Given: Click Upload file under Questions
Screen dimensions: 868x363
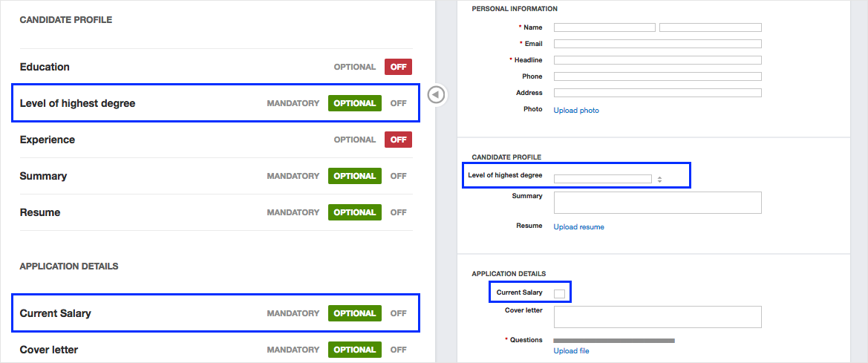Looking at the screenshot, I should [x=571, y=351].
